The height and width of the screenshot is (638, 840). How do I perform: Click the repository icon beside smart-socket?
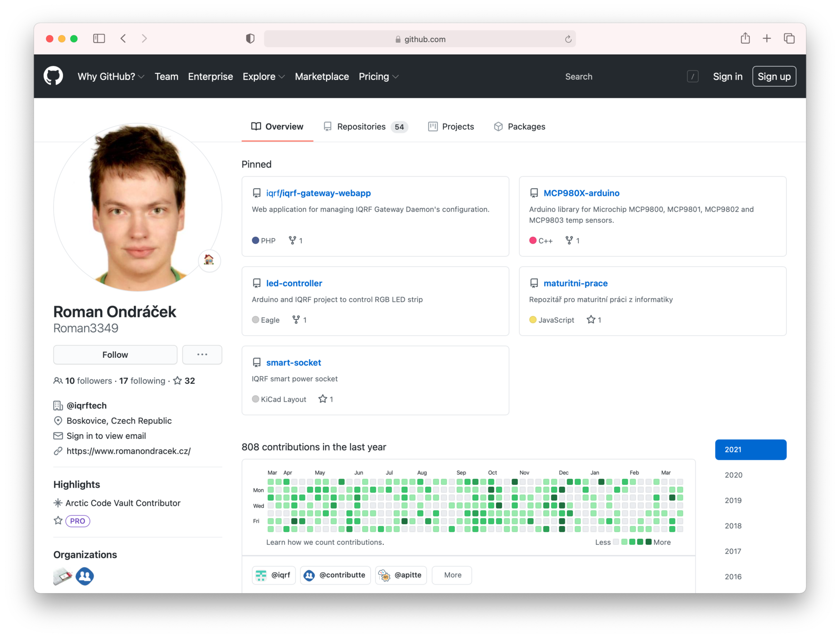(x=257, y=362)
